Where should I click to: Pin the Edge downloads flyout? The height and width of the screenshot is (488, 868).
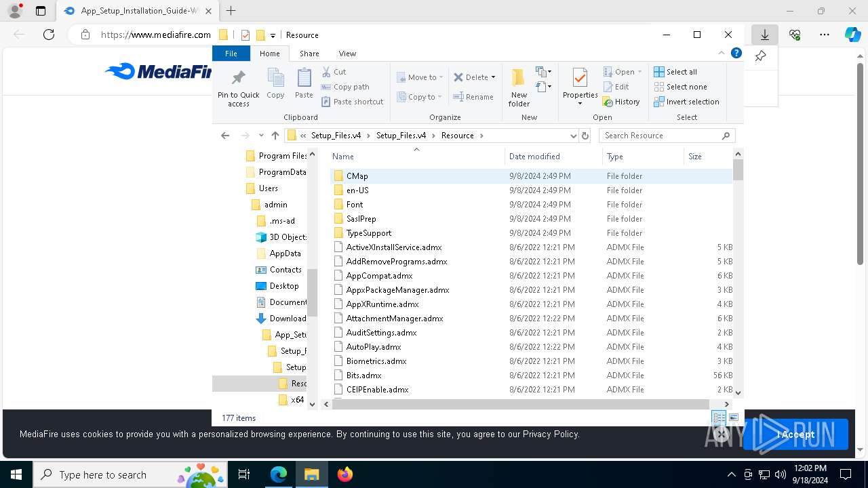point(761,56)
